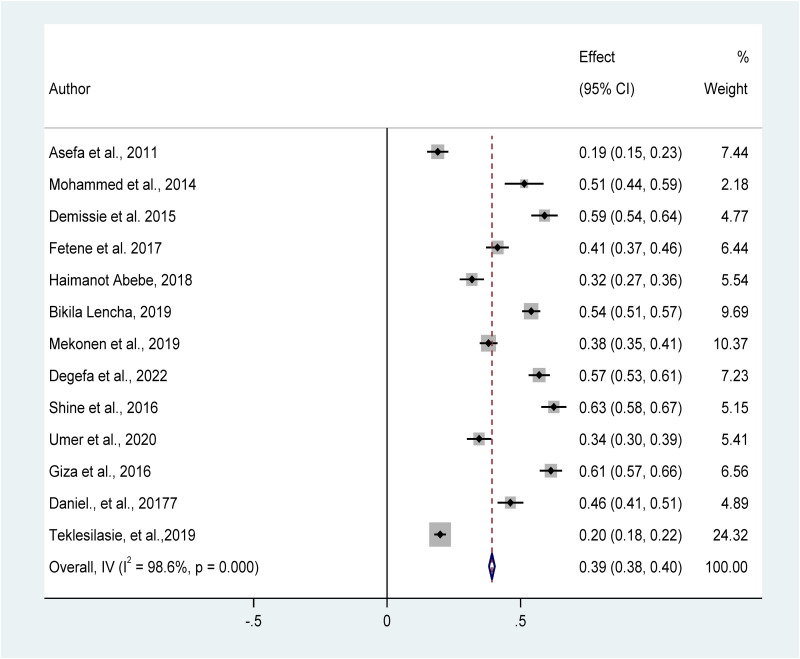This screenshot has height=659, width=800.
Task: Select the weight "2.18"
Action: [x=735, y=184]
